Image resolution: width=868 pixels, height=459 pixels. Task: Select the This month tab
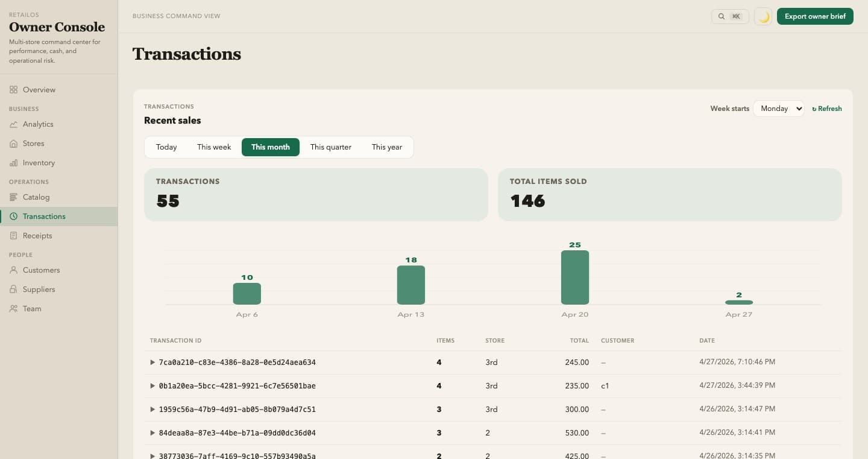[271, 147]
